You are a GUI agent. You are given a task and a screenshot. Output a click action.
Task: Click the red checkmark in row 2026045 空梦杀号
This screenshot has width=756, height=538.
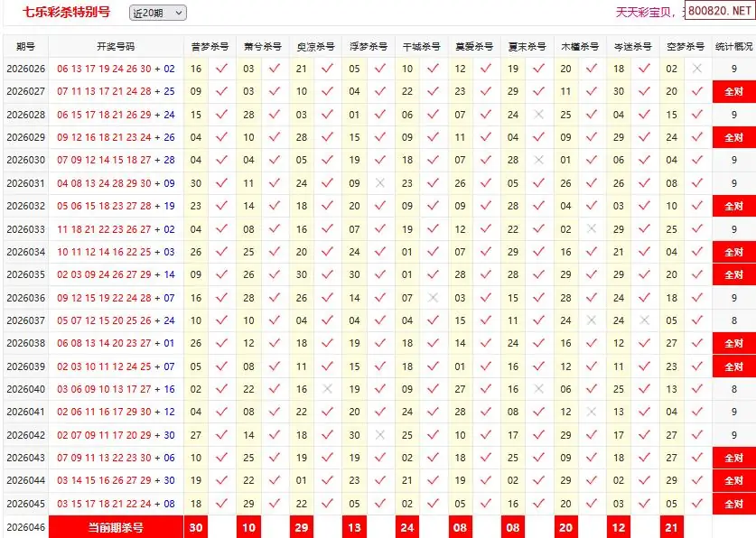pos(696,504)
